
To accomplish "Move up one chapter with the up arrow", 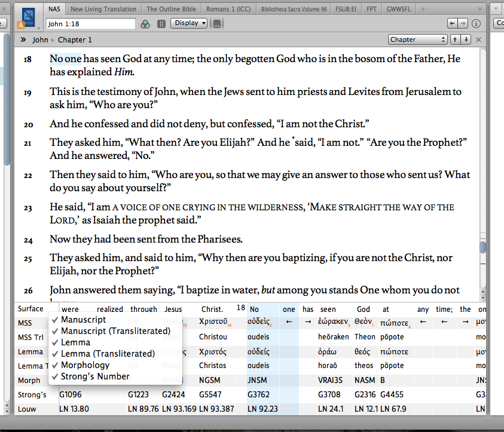I will pyautogui.click(x=455, y=39).
